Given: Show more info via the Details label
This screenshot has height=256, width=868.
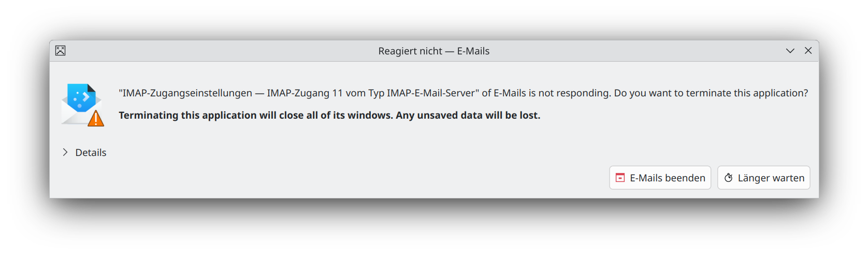Looking at the screenshot, I should 91,152.
